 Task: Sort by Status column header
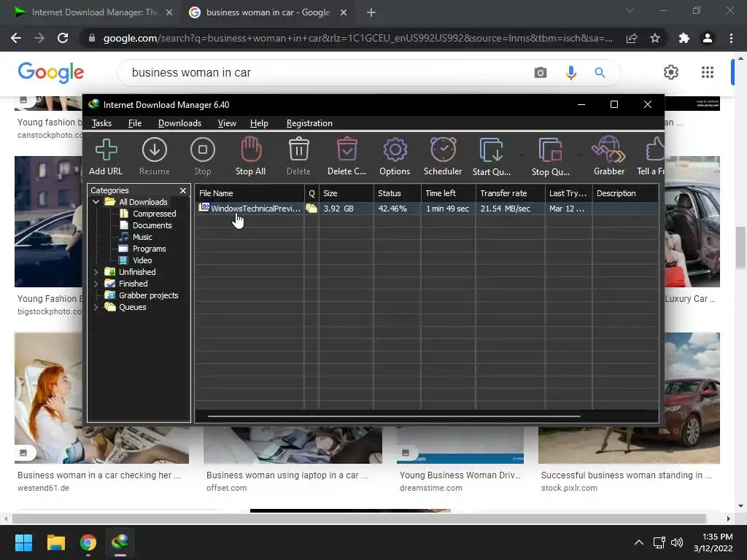398,193
